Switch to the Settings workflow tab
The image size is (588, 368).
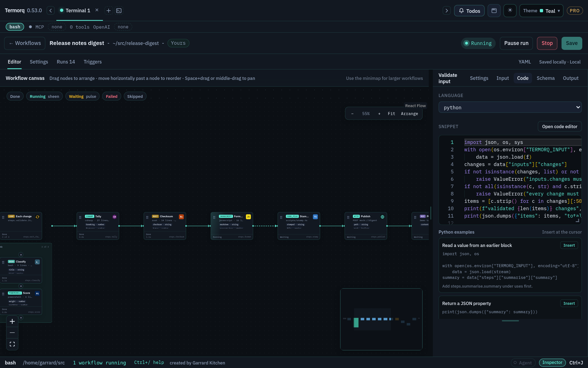39,62
